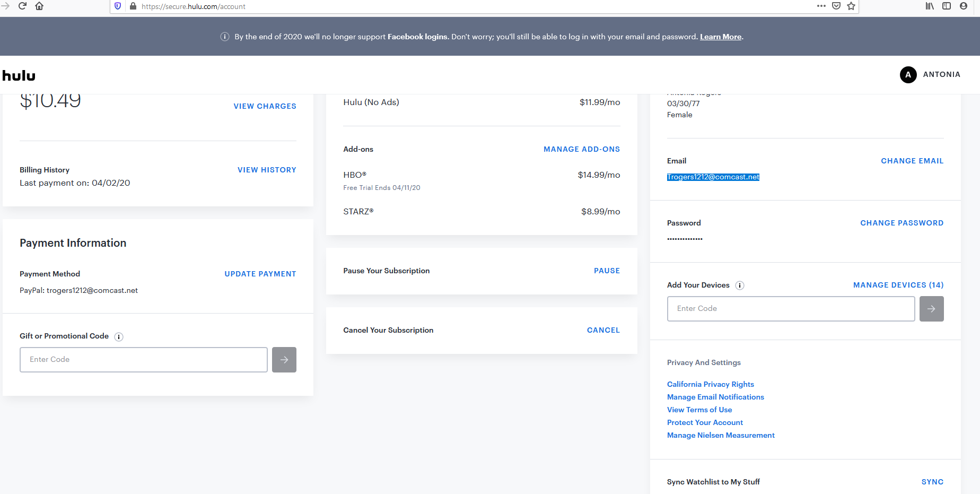Open California Privacy Rights link
The height and width of the screenshot is (494, 980).
coord(710,384)
